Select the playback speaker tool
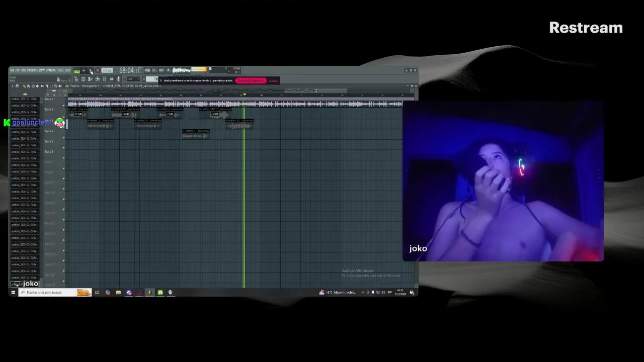The image size is (644, 362). pyautogui.click(x=60, y=86)
